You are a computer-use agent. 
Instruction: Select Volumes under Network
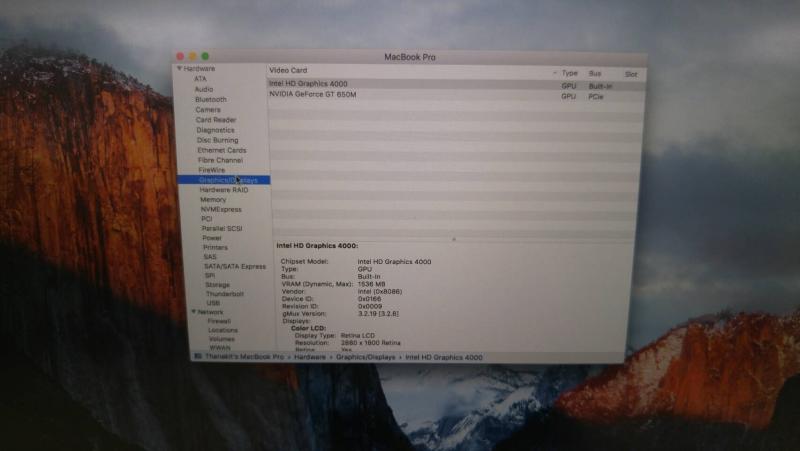coord(222,339)
